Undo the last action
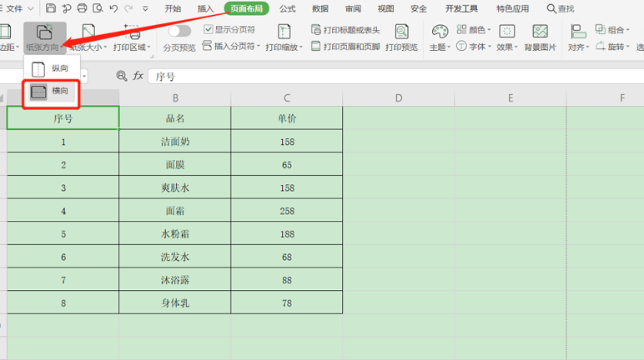 click(113, 8)
